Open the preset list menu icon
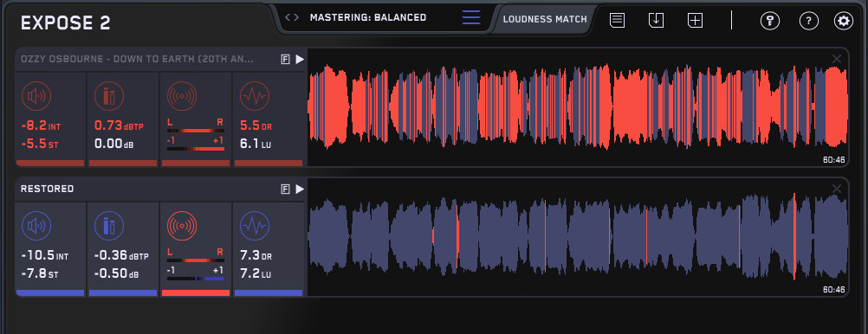The height and width of the screenshot is (334, 868). pos(471,17)
